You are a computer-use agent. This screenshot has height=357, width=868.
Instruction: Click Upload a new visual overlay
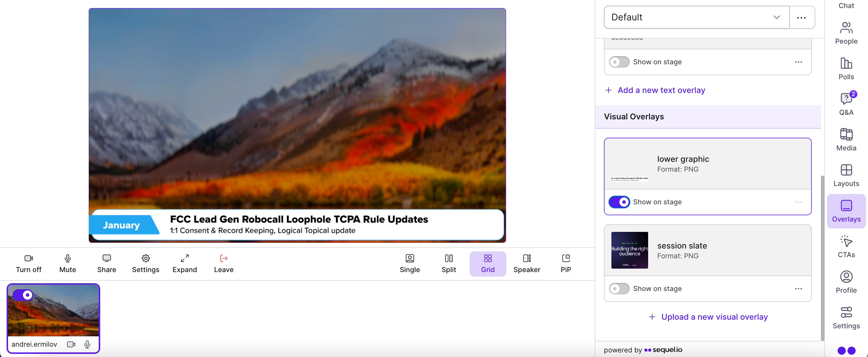point(708,317)
